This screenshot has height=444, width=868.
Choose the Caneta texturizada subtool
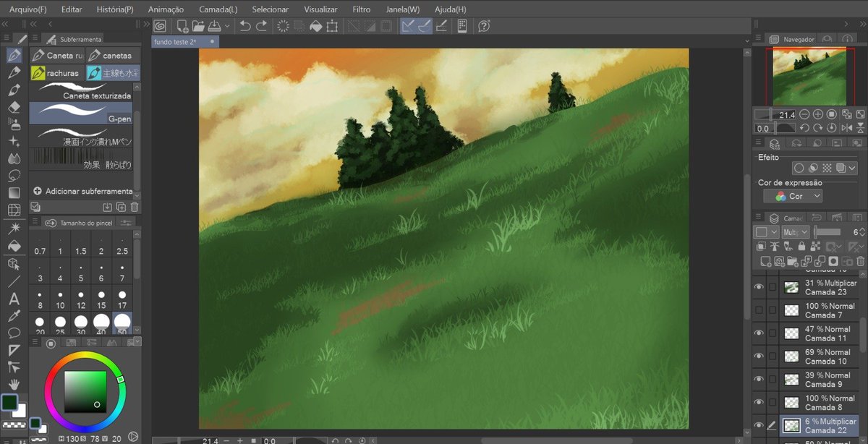point(81,91)
